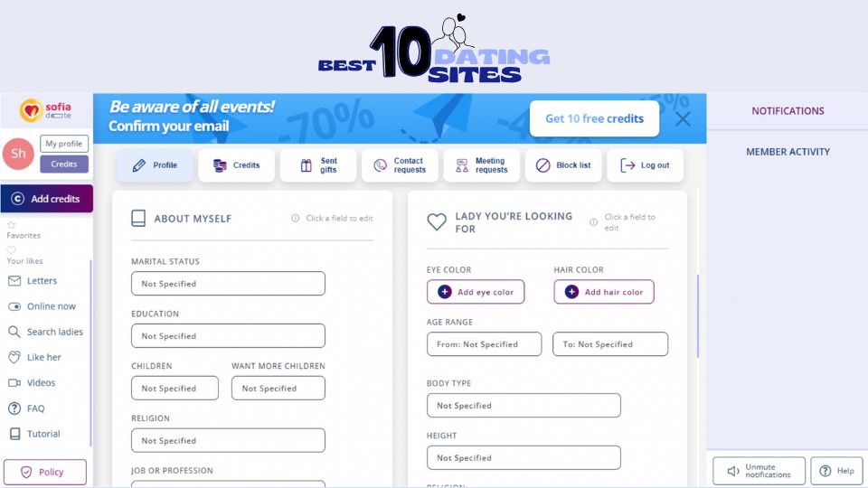The height and width of the screenshot is (488, 868).
Task: Open Videos camera icon in sidebar
Action: tap(14, 383)
